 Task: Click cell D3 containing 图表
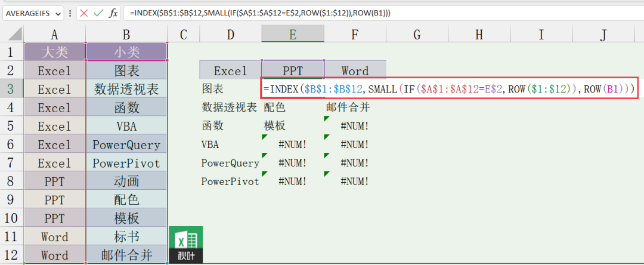tap(230, 89)
